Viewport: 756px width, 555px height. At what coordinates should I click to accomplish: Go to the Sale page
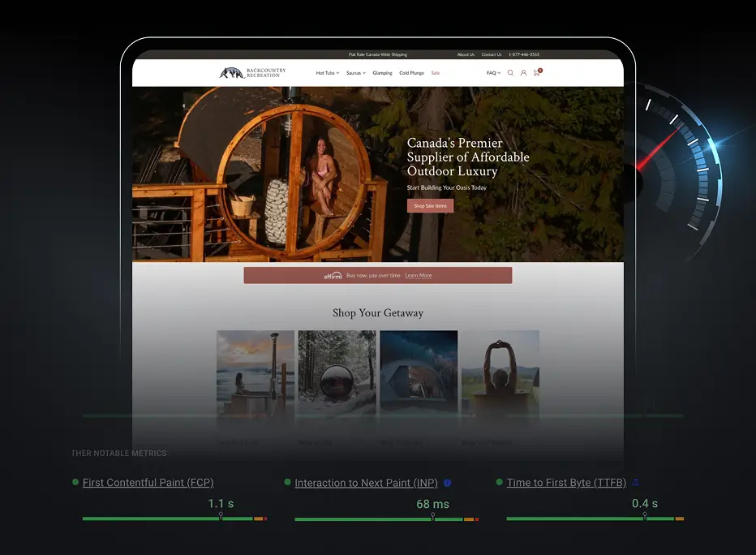click(436, 73)
